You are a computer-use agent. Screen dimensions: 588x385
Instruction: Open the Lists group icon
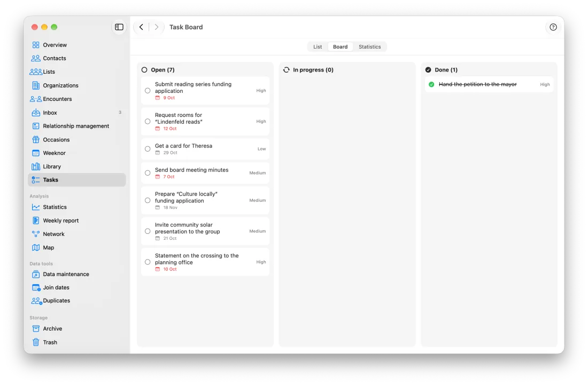(x=36, y=72)
